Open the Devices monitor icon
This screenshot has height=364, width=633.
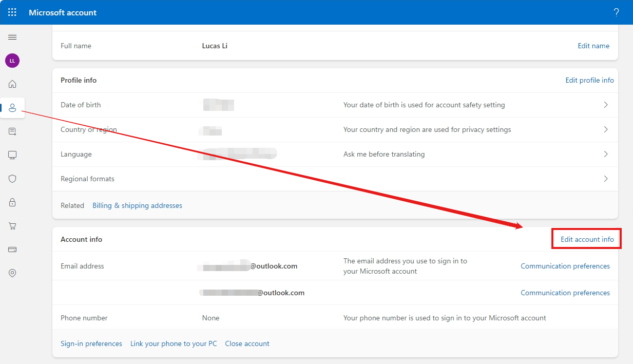point(12,155)
